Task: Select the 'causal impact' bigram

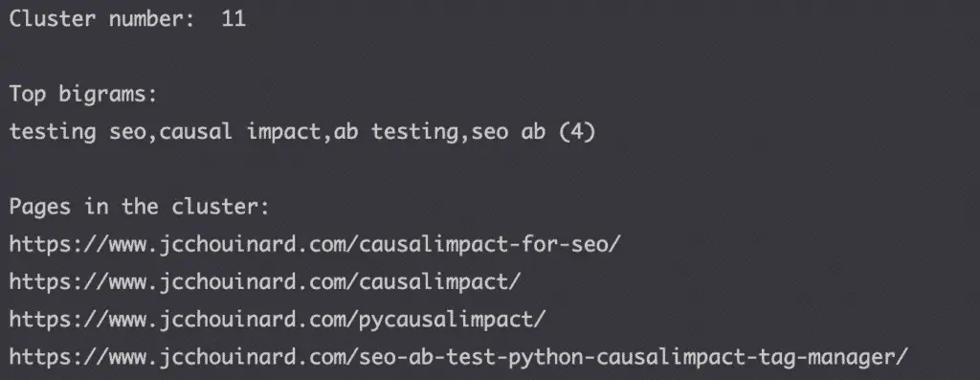Action: [239, 131]
